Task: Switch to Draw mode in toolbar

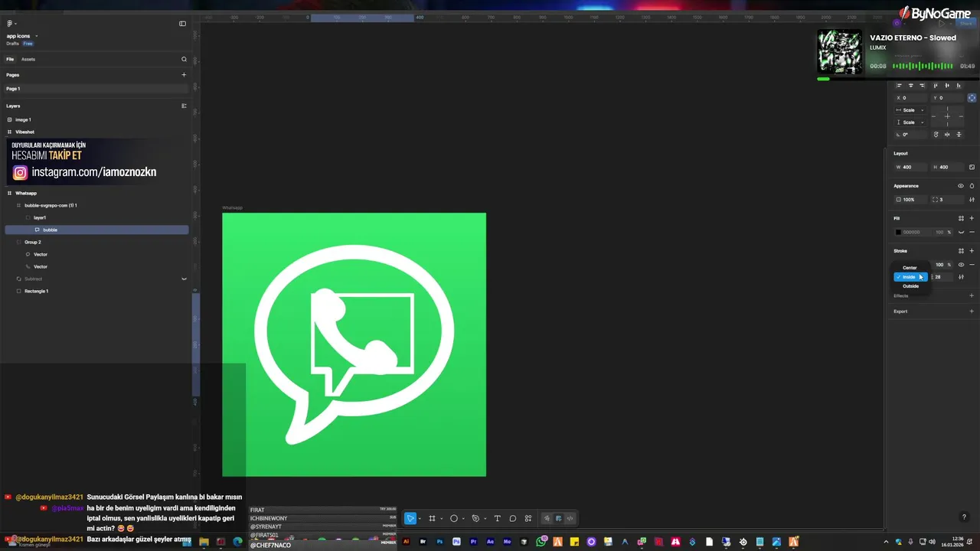Action: [x=547, y=518]
